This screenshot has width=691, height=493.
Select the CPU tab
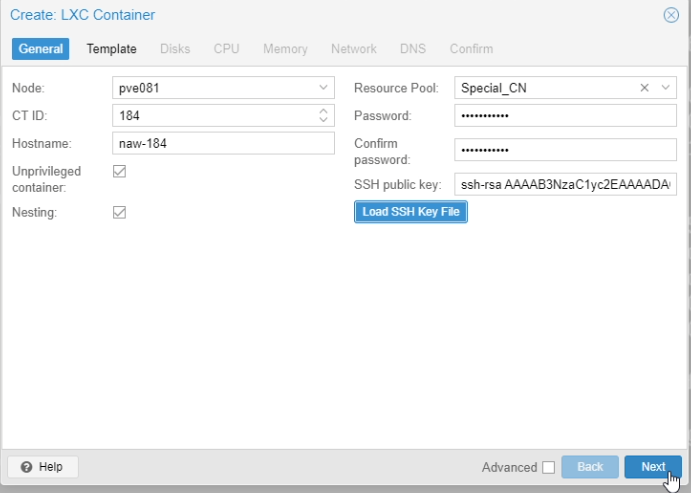point(227,49)
